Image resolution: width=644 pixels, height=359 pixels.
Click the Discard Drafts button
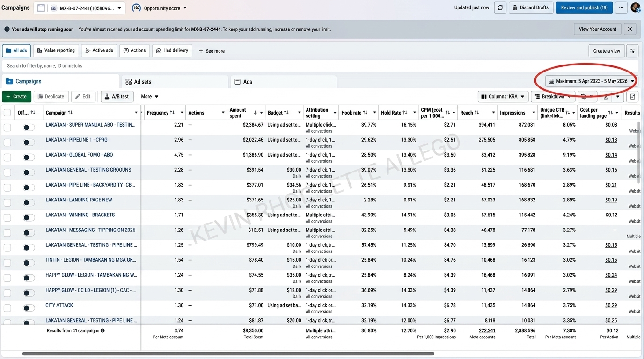click(531, 7)
